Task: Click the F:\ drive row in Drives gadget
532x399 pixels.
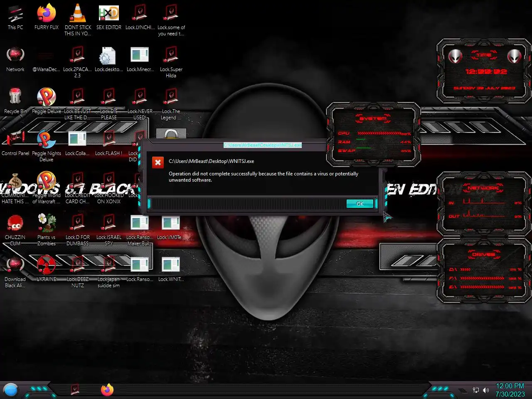Action: (x=485, y=278)
